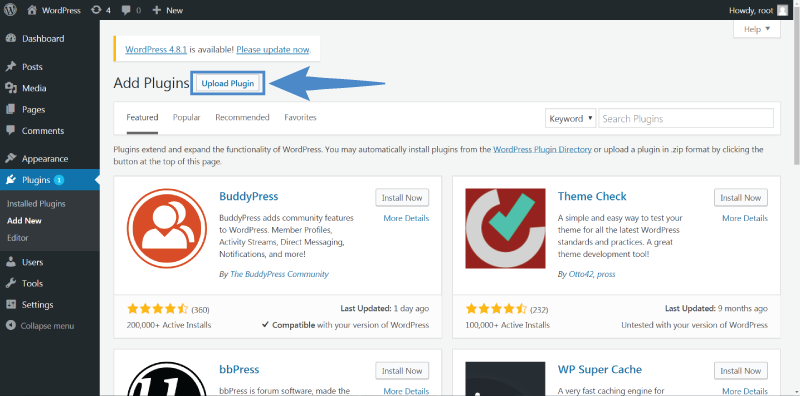
Task: Click the plugins update badge showing 1
Action: [59, 180]
